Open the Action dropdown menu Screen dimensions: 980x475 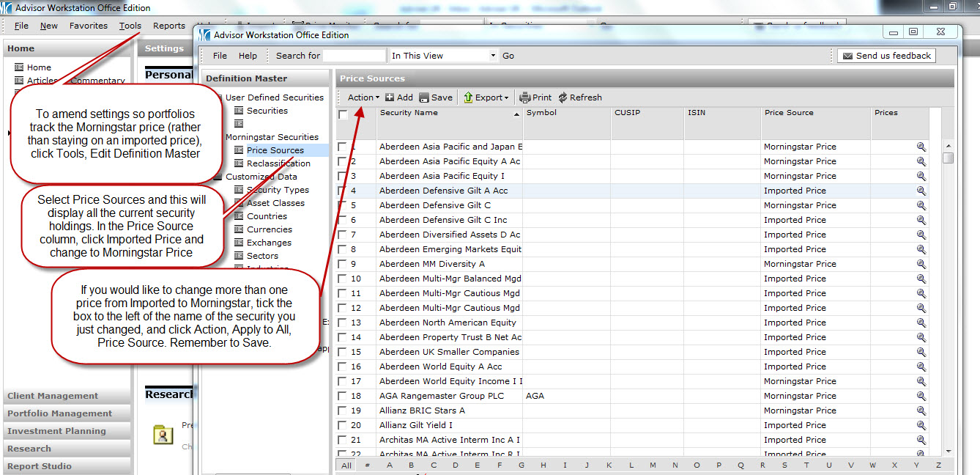tap(363, 97)
